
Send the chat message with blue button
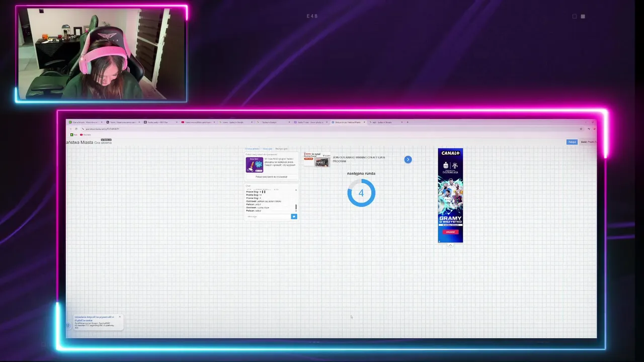point(294,217)
